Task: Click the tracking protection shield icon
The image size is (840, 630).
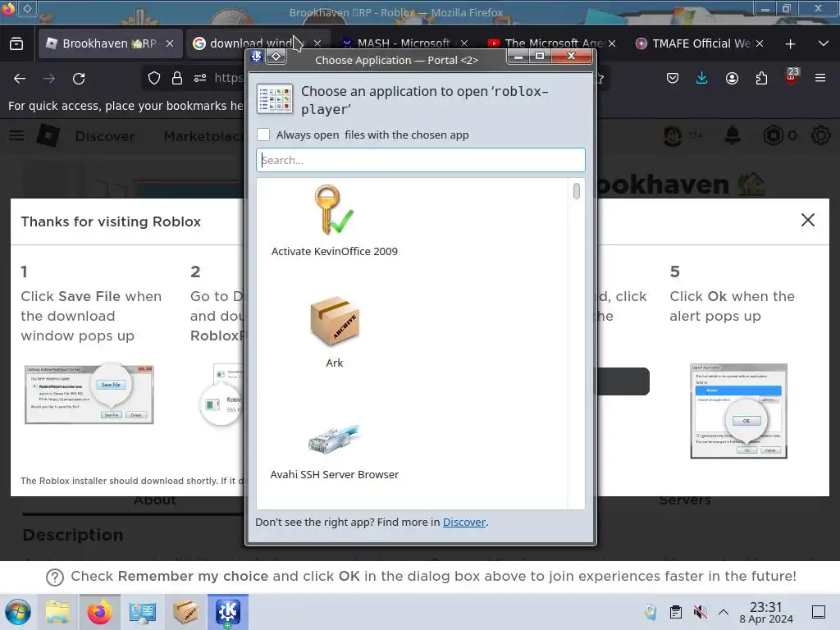Action: pos(154,78)
